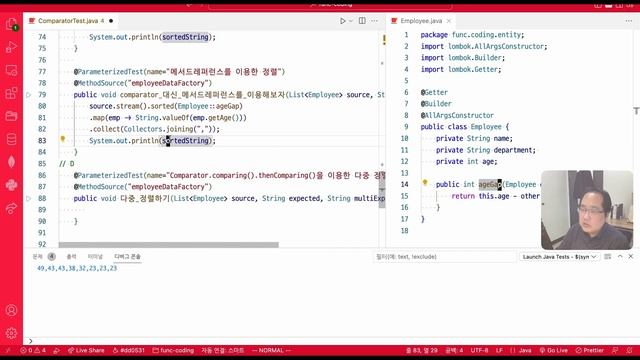This screenshot has width=640, height=360.
Task: Click the 공백: 4 indentation setting
Action: coord(454,350)
